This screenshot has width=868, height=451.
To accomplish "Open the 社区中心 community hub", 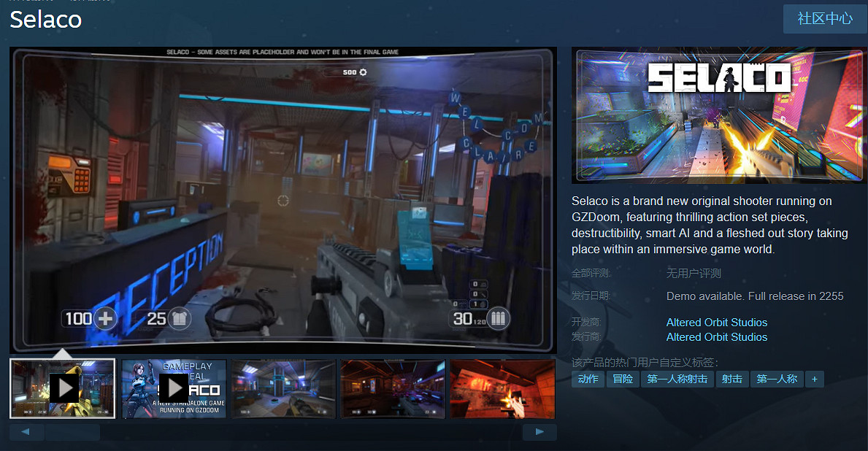I will pos(824,18).
